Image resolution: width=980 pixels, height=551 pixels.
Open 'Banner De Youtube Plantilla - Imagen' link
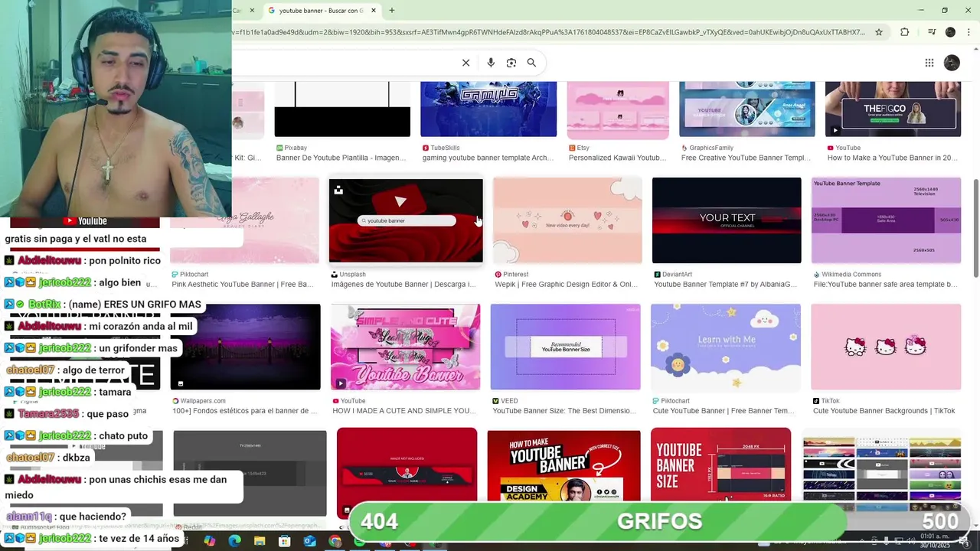[341, 158]
